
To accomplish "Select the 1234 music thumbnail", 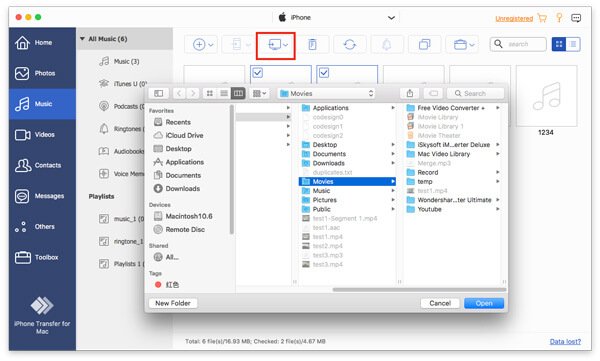I will [x=546, y=96].
